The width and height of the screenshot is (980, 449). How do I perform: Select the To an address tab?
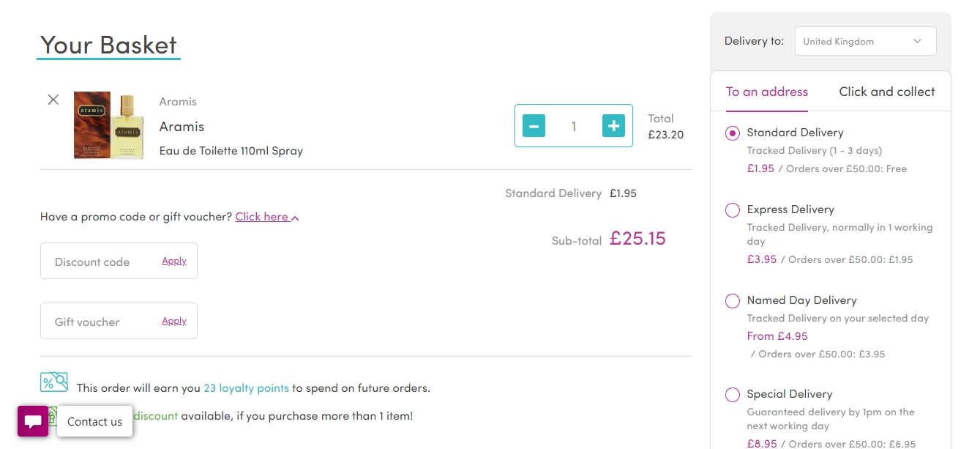(766, 92)
